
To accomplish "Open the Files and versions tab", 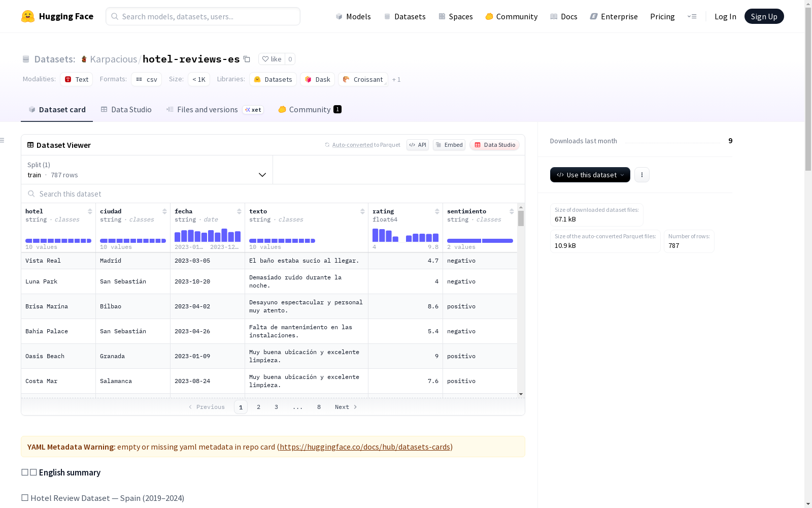I will pyautogui.click(x=215, y=110).
